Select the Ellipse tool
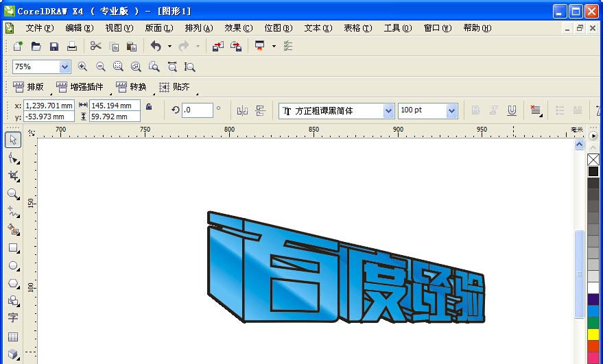603x364 pixels. (13, 265)
